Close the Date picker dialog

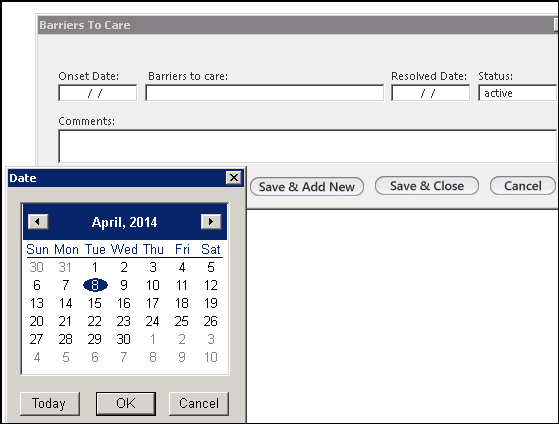click(x=234, y=178)
